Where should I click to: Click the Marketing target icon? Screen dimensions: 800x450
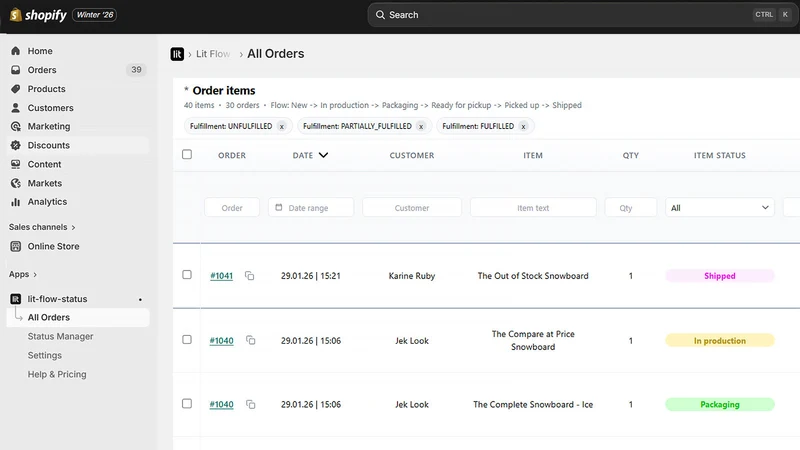pyautogui.click(x=16, y=126)
